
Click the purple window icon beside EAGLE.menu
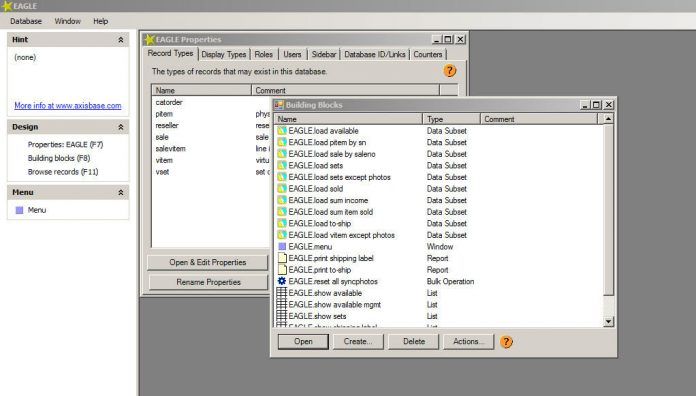281,246
